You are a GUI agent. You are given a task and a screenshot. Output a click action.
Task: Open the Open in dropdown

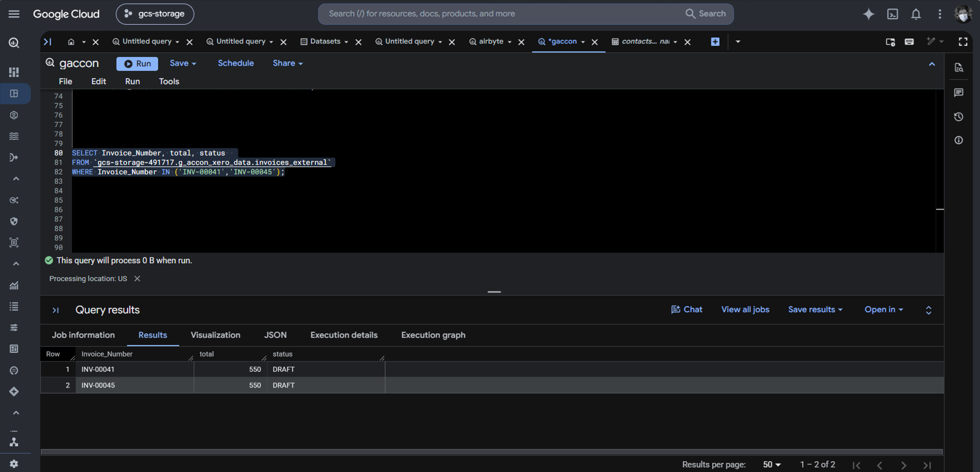884,309
